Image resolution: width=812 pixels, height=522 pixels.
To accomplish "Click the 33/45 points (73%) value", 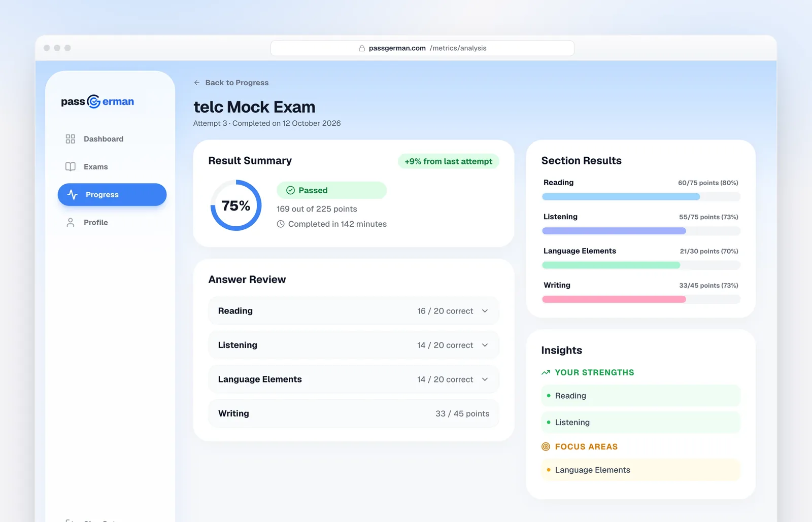I will pos(708,286).
